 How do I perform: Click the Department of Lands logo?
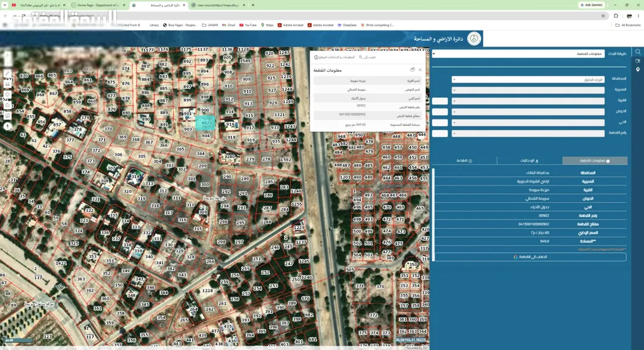[x=475, y=39]
